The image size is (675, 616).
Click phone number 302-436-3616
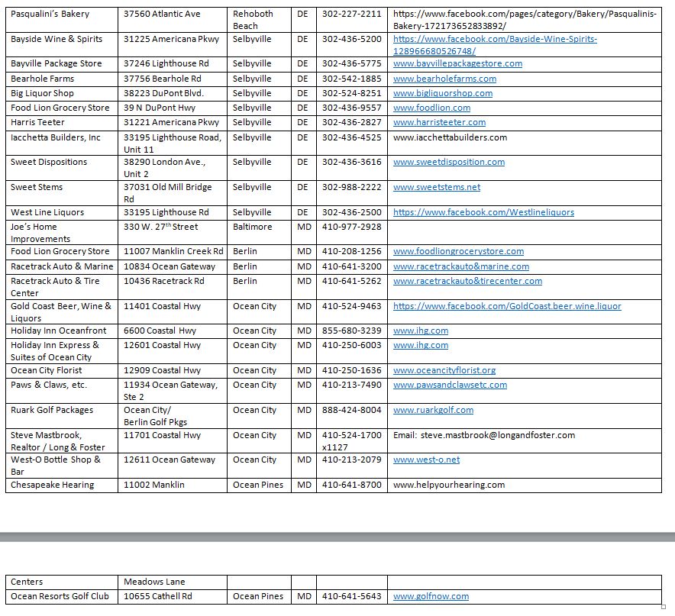[x=352, y=163]
